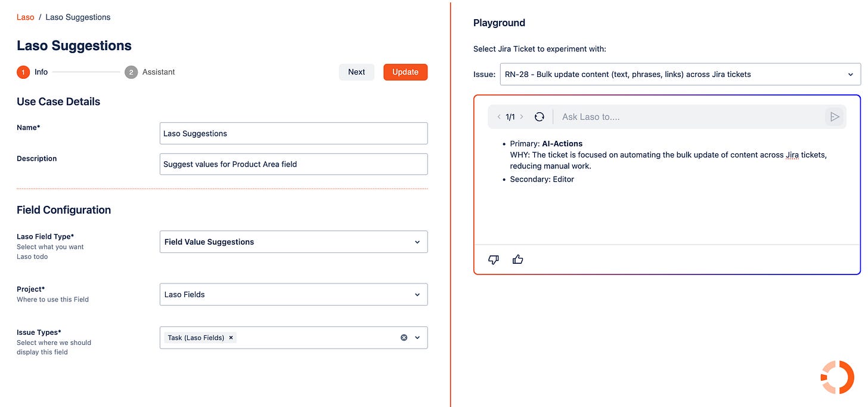Click the next response right chevron
The image size is (868, 407).
521,116
